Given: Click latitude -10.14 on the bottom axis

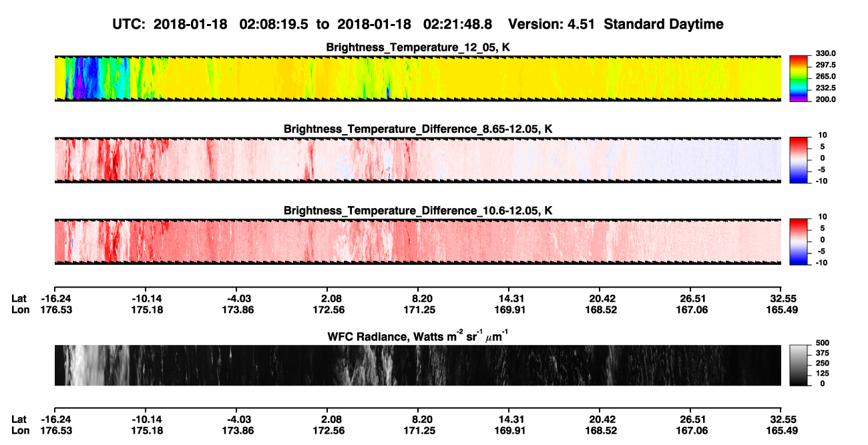Looking at the screenshot, I should tap(146, 419).
